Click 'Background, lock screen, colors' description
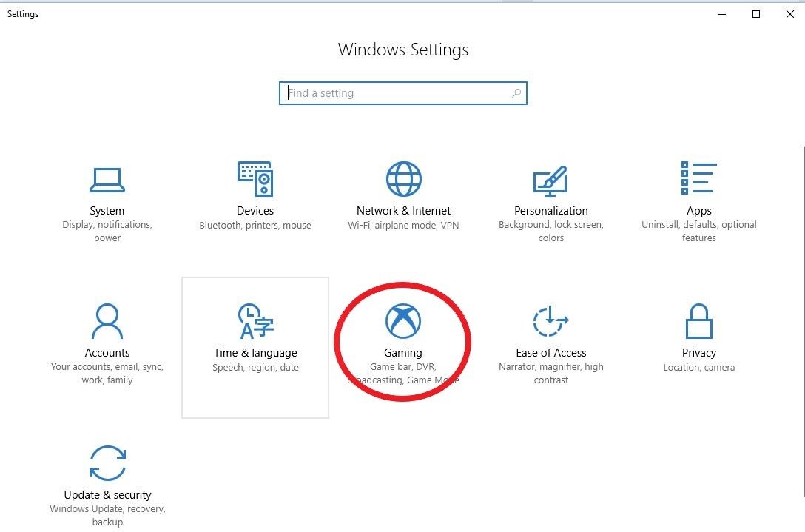Image resolution: width=805 pixels, height=532 pixels. coord(551,231)
